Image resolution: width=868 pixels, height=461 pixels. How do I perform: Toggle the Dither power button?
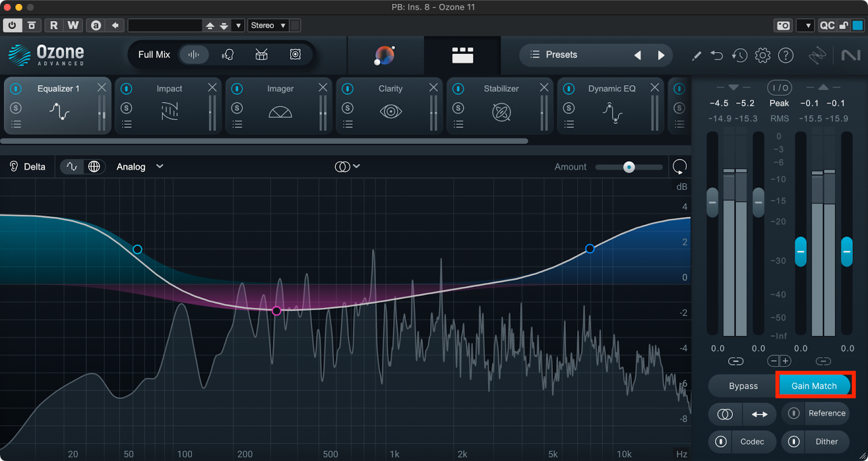(794, 441)
